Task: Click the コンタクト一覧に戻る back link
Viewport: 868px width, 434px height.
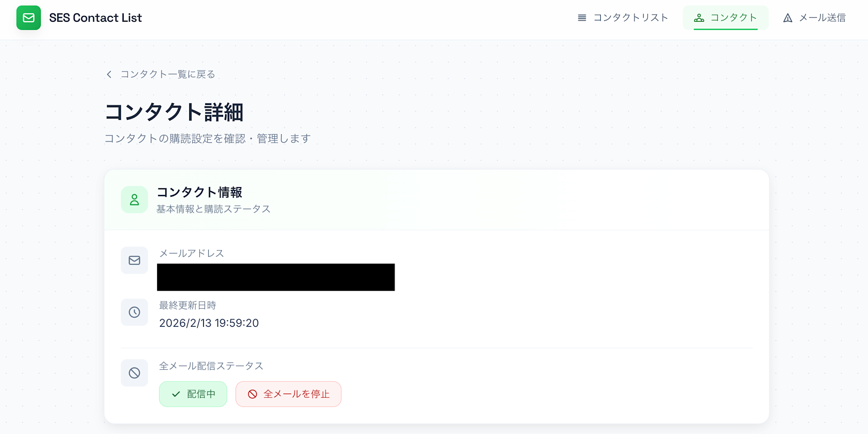Action: tap(168, 74)
